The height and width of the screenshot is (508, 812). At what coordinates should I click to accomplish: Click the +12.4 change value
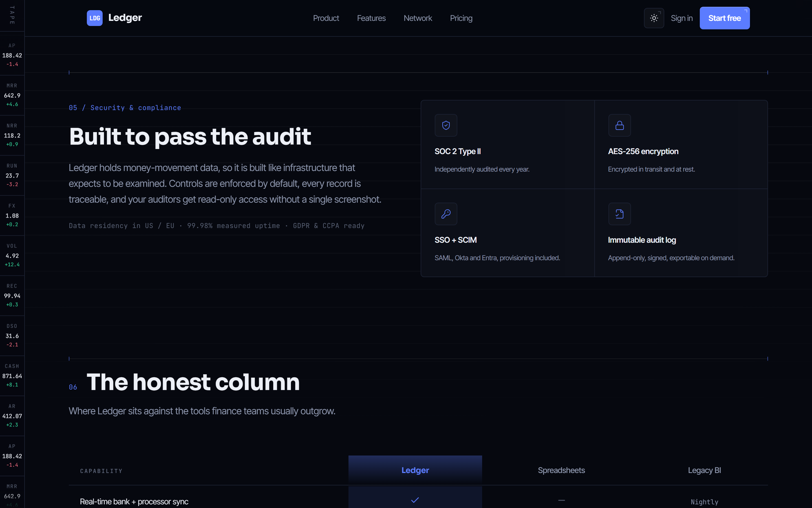click(x=12, y=265)
